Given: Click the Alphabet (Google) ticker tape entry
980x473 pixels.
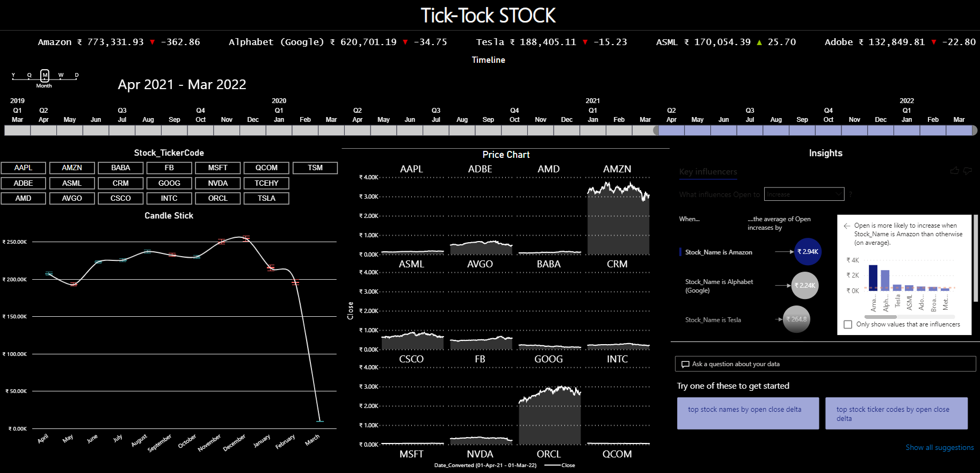Looking at the screenshot, I should 337,42.
